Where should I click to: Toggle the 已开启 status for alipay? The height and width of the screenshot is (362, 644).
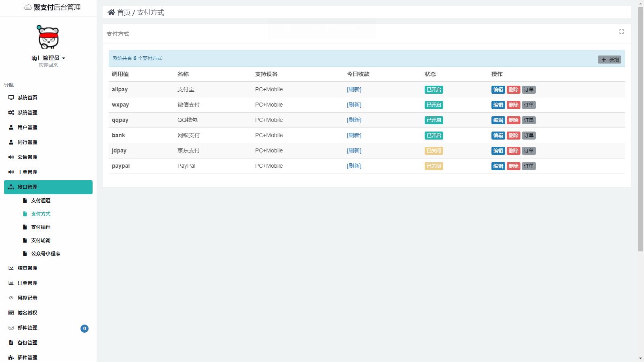point(433,90)
